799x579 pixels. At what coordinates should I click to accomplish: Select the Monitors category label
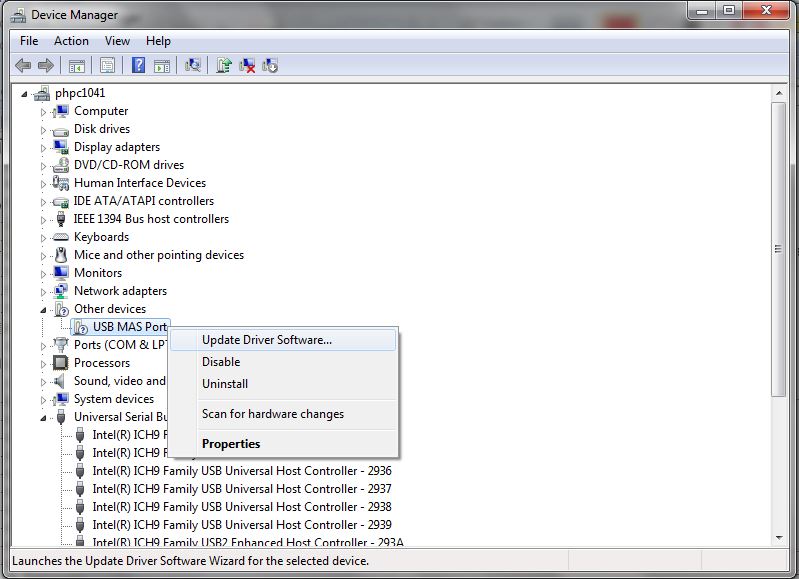(x=98, y=273)
